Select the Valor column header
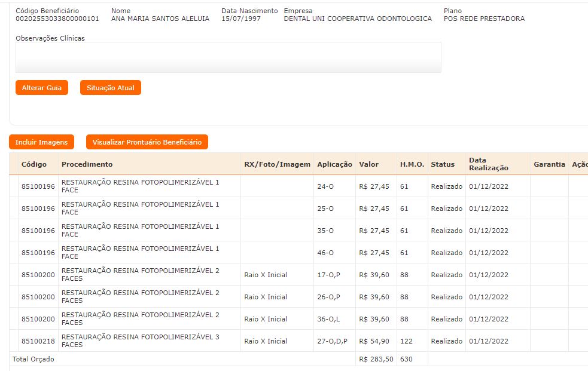Image resolution: width=588 pixels, height=371 pixels. click(368, 164)
